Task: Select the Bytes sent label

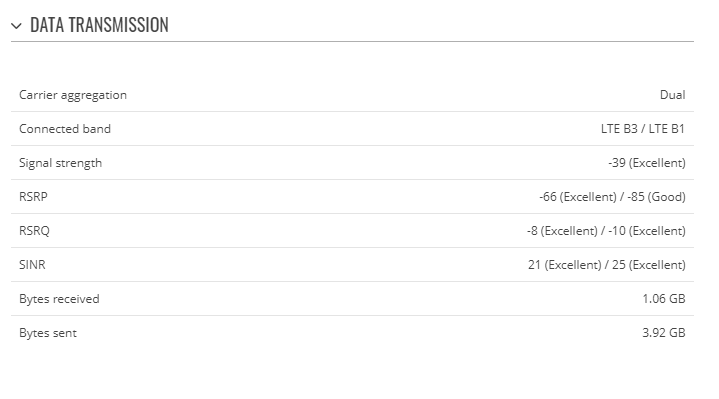Action: (x=48, y=333)
